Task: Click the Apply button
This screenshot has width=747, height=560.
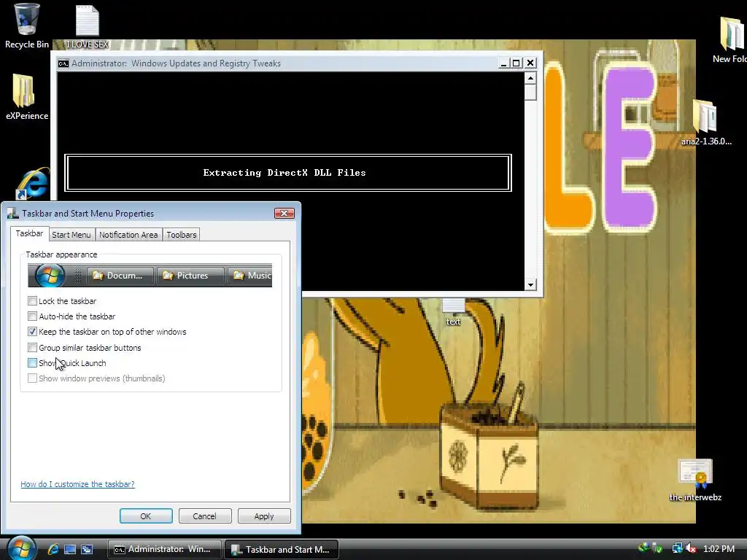Action: pos(264,516)
